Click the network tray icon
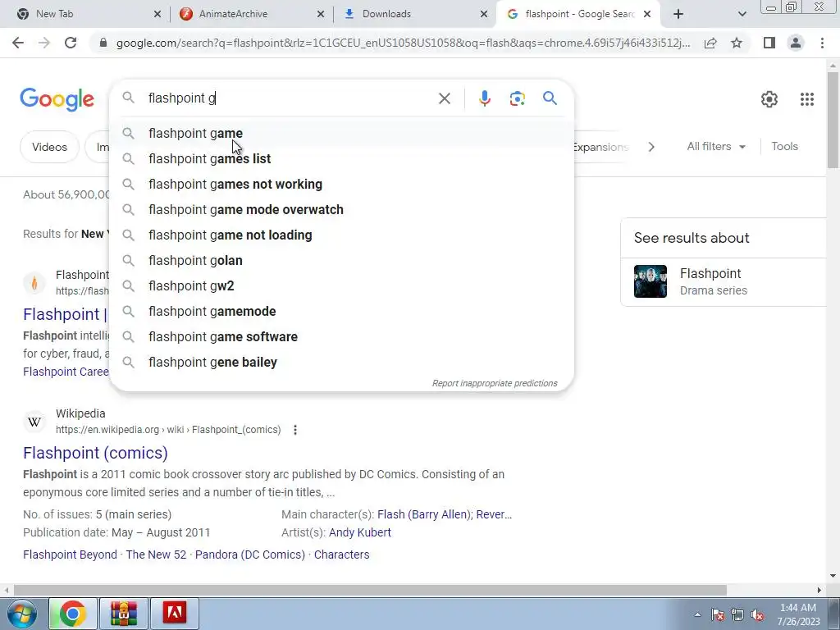Screen dimensions: 840x630 737,615
